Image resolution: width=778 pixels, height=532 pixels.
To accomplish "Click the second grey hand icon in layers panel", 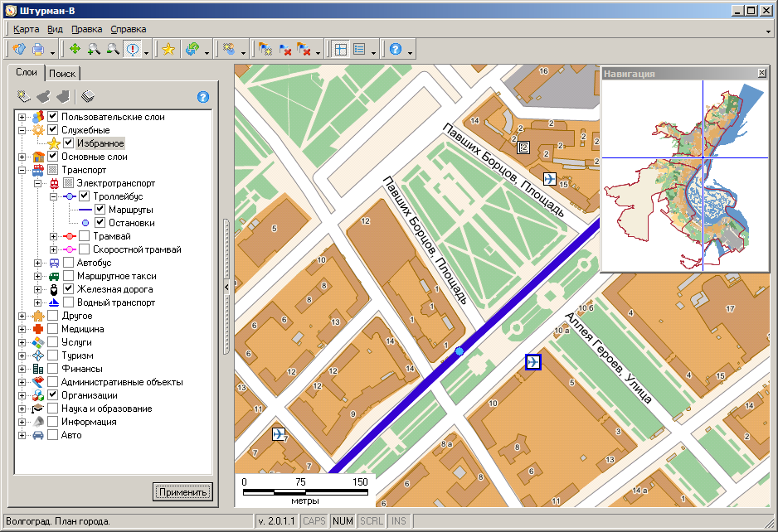I will point(63,96).
